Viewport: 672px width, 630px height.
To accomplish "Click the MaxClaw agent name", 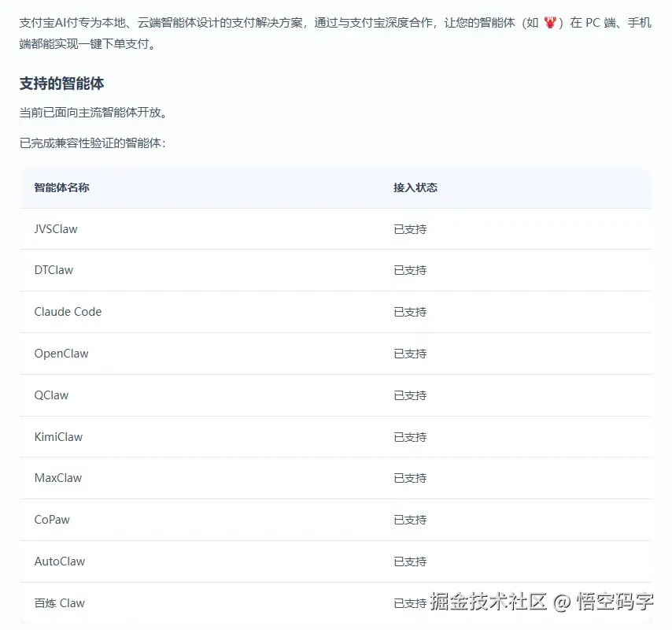I will click(58, 478).
